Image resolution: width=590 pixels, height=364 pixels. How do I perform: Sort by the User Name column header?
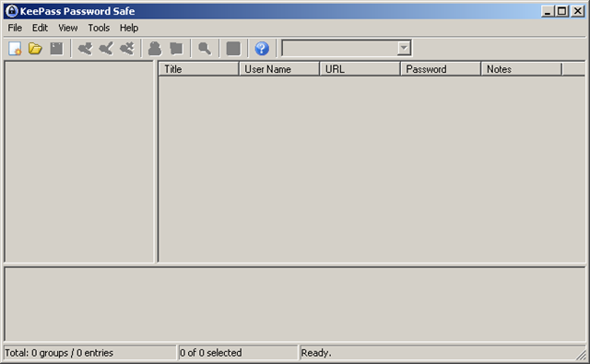tap(279, 69)
